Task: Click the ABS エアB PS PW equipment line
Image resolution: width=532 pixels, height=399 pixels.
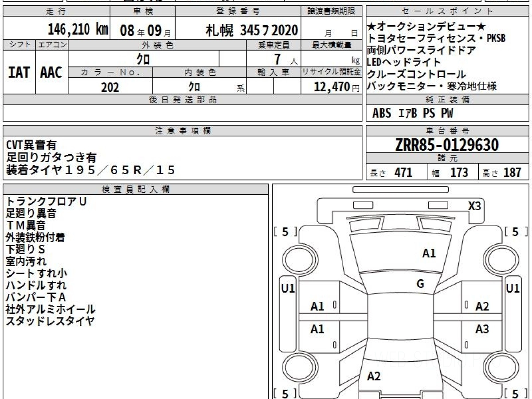Action: (x=413, y=113)
